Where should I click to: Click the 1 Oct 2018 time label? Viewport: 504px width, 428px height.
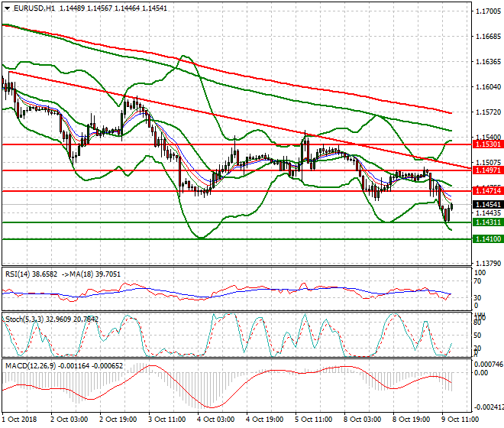(x=19, y=420)
